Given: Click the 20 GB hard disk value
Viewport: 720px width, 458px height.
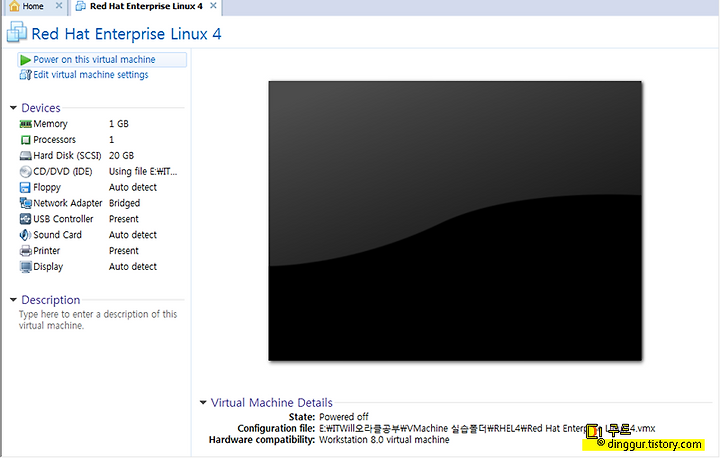Looking at the screenshot, I should (121, 156).
